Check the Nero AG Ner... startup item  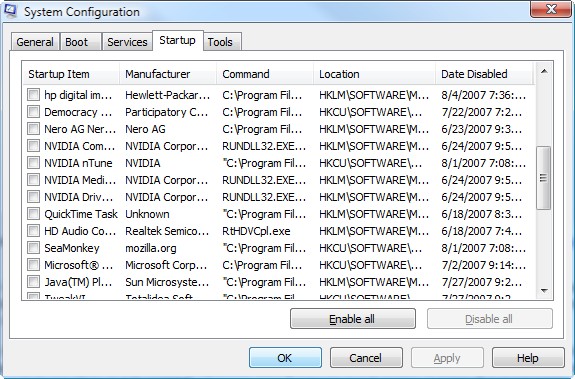(33, 129)
